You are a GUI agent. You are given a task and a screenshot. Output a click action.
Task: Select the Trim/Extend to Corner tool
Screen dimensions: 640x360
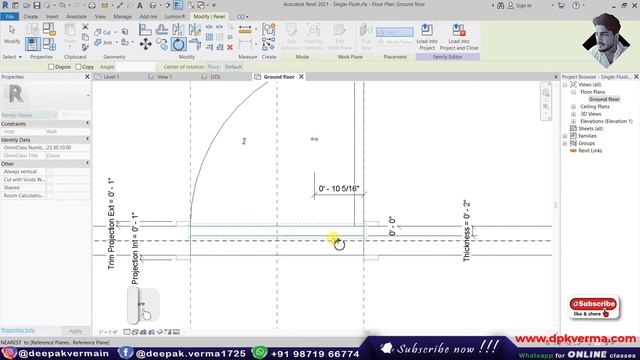[195, 44]
